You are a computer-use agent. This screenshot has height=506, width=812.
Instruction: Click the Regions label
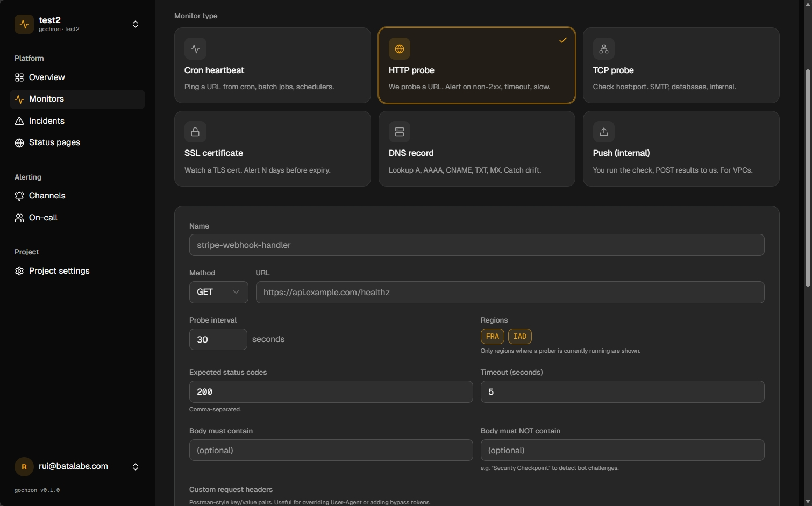pos(494,320)
